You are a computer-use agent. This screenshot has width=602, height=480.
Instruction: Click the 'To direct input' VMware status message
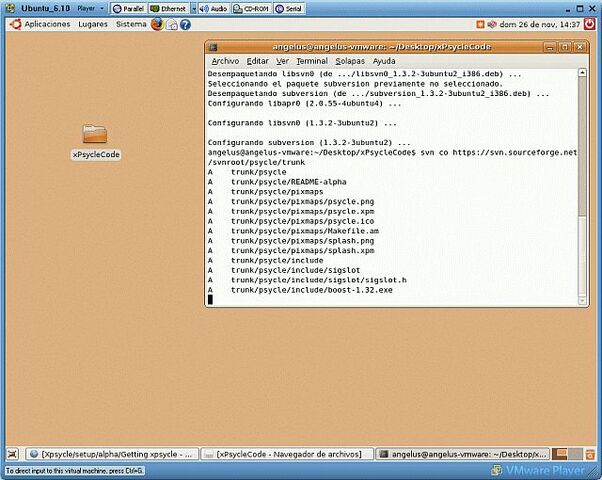(75, 470)
